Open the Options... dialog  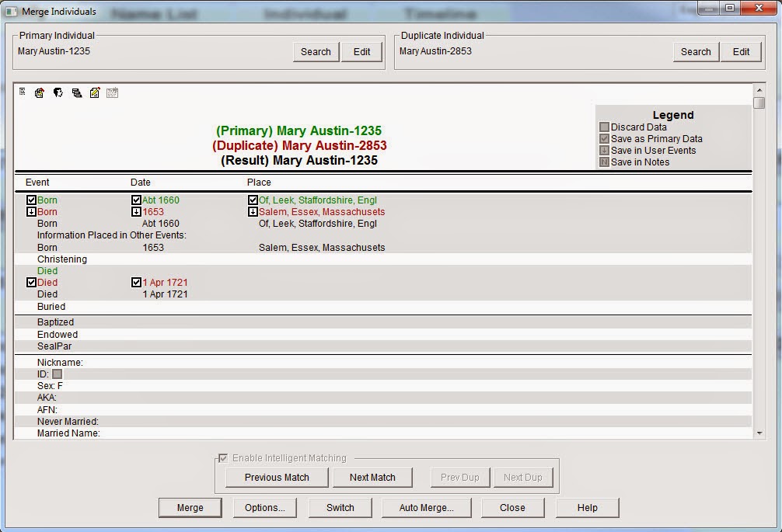(x=265, y=508)
